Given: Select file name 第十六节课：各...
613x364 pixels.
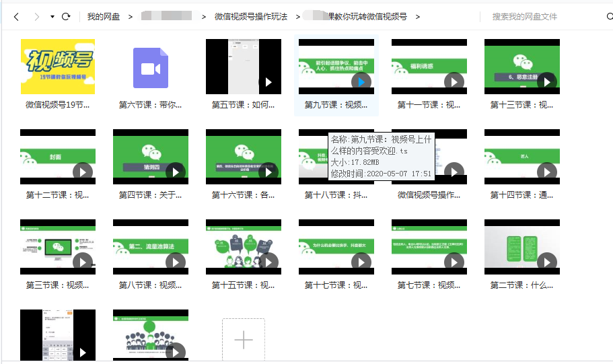Looking at the screenshot, I should (243, 194).
